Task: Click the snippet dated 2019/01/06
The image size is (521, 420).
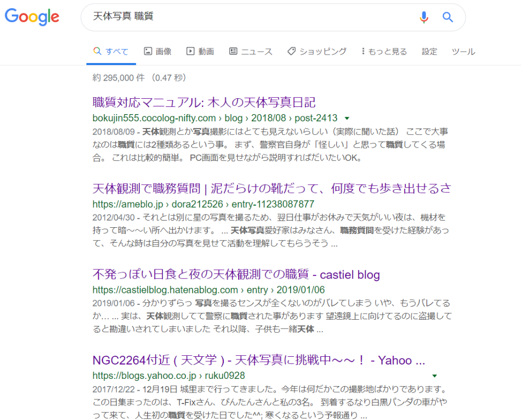Action: [x=272, y=316]
